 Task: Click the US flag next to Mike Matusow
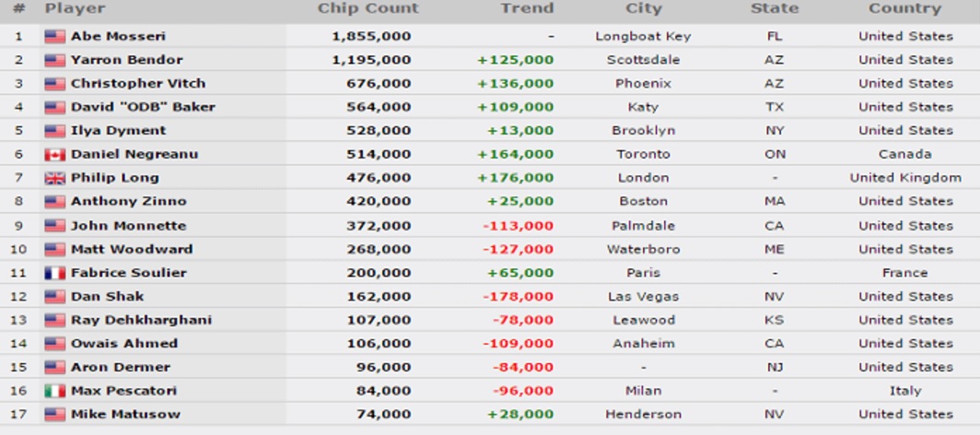click(55, 415)
